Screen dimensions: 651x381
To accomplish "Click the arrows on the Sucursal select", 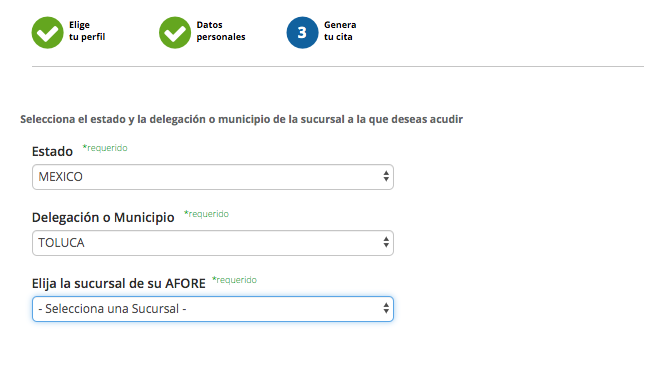I will coord(386,308).
